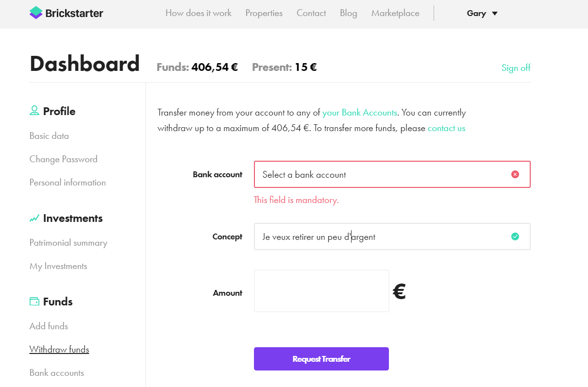Open the Properties menu item
Viewport: 588px width, 387px height.
click(264, 13)
